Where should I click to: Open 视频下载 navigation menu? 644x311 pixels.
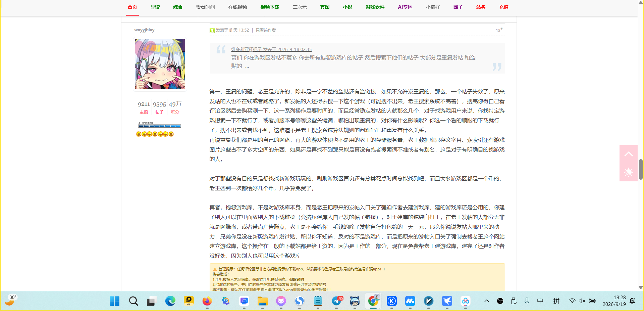click(270, 7)
